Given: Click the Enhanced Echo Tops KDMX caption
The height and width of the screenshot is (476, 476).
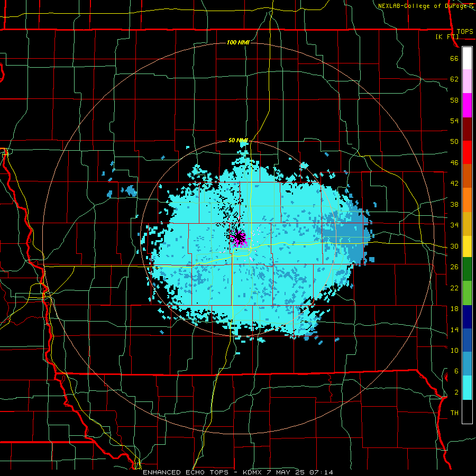Looking at the screenshot, I should [x=238, y=472].
